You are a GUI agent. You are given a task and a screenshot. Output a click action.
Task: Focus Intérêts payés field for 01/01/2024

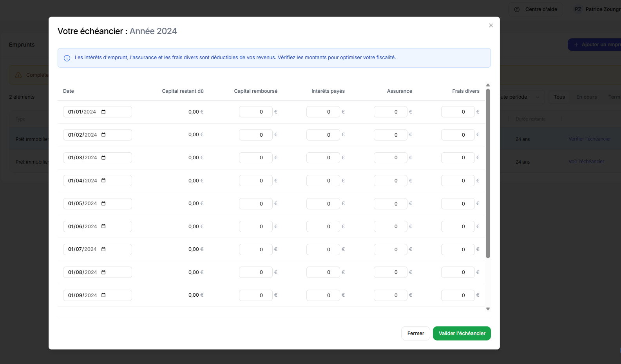(323, 112)
